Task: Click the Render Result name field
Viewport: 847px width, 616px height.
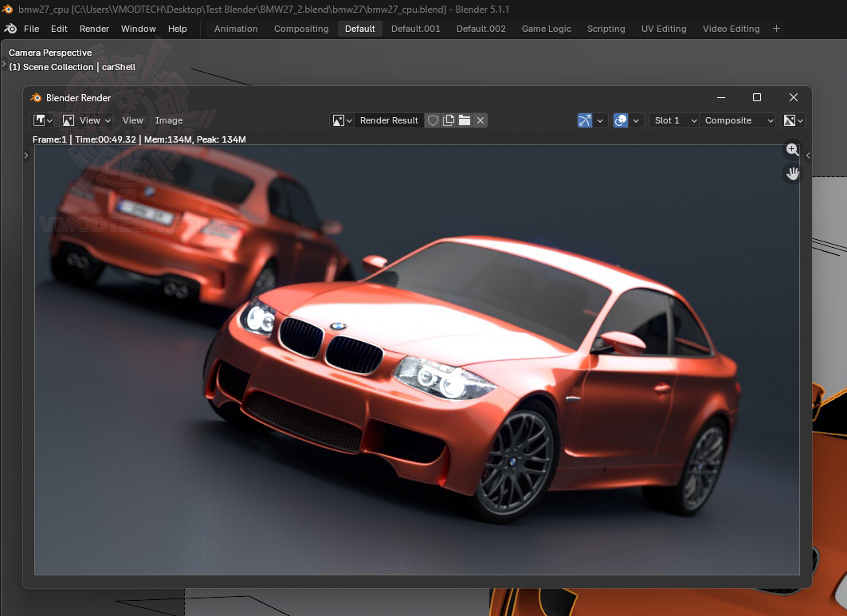Action: (x=389, y=120)
